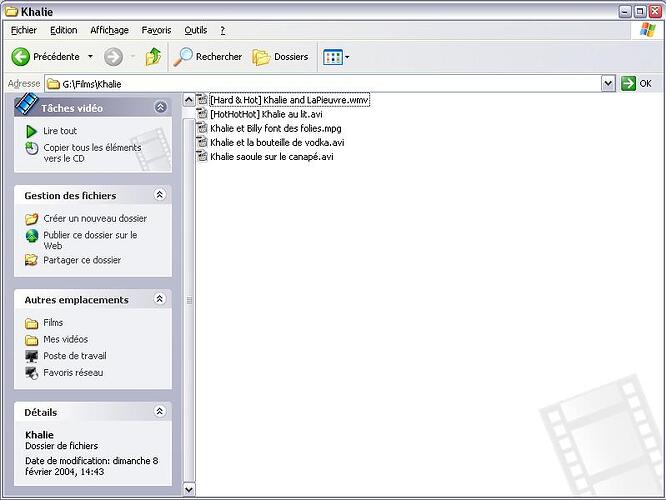Click the Up folder level icon
The height and width of the screenshot is (500, 666).
(153, 57)
